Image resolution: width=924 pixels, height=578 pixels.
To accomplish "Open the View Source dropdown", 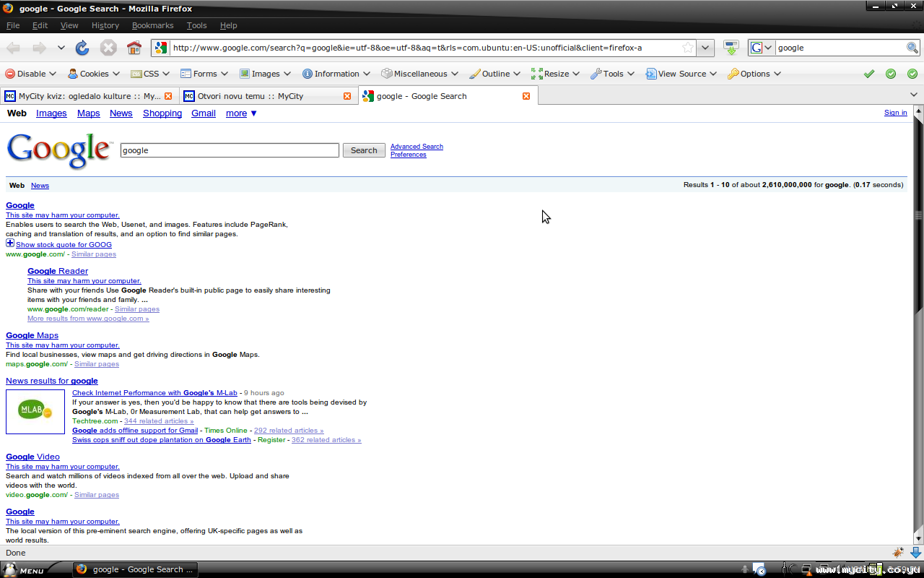I will (681, 74).
